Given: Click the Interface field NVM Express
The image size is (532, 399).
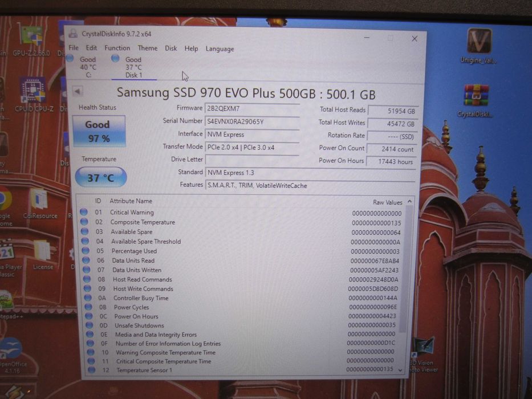Looking at the screenshot, I should tap(252, 135).
